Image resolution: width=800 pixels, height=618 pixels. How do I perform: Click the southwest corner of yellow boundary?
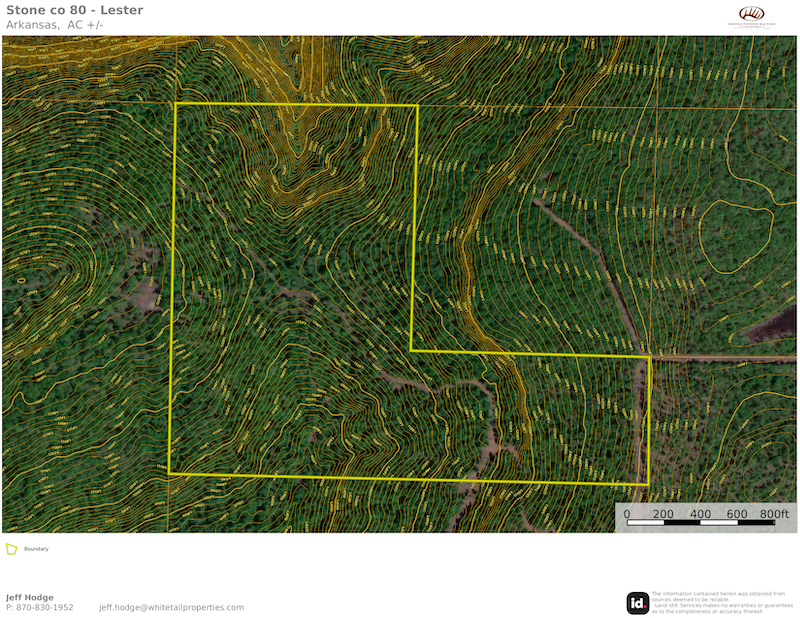169,474
